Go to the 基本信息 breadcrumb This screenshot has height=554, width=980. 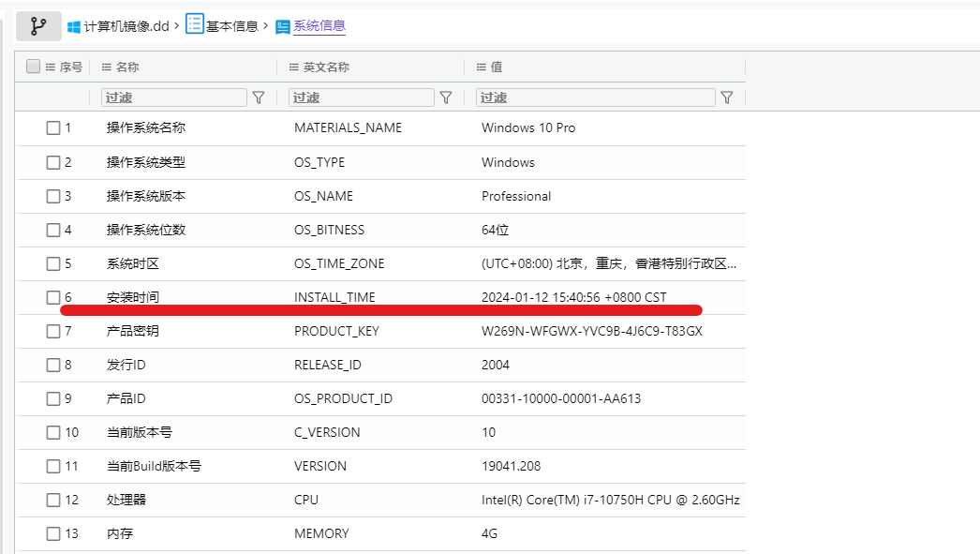point(231,26)
